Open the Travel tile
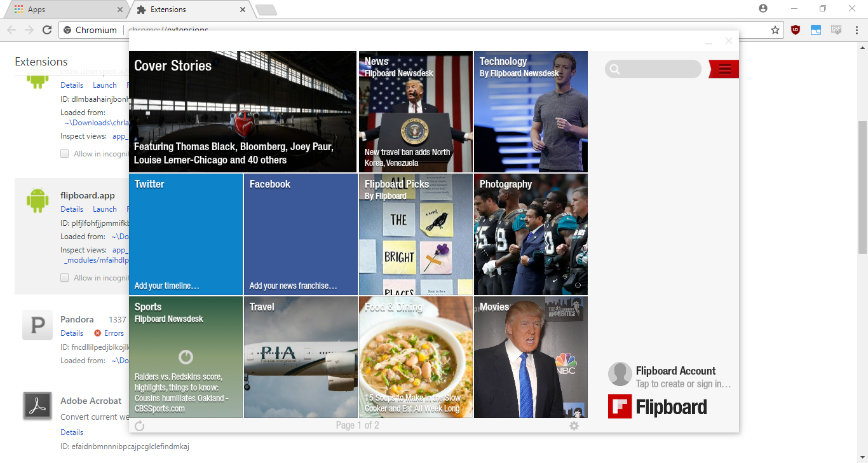Viewport: 868px width, 463px height. (301, 357)
